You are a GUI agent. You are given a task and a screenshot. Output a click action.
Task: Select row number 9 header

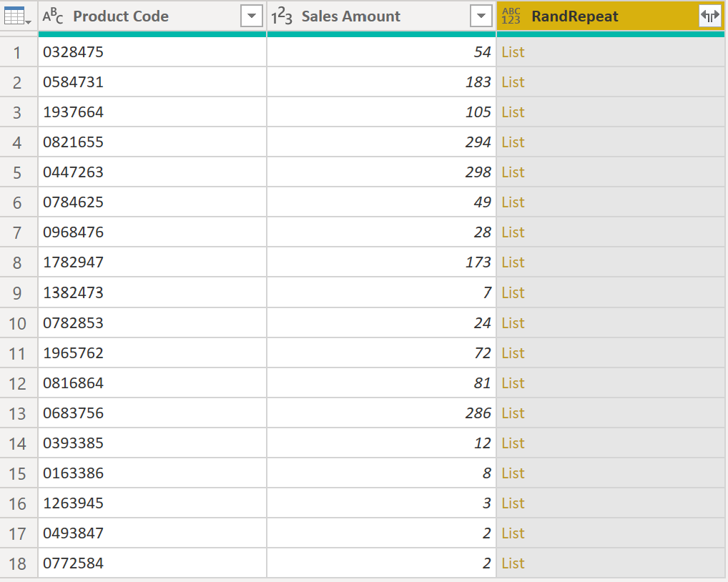tap(19, 293)
